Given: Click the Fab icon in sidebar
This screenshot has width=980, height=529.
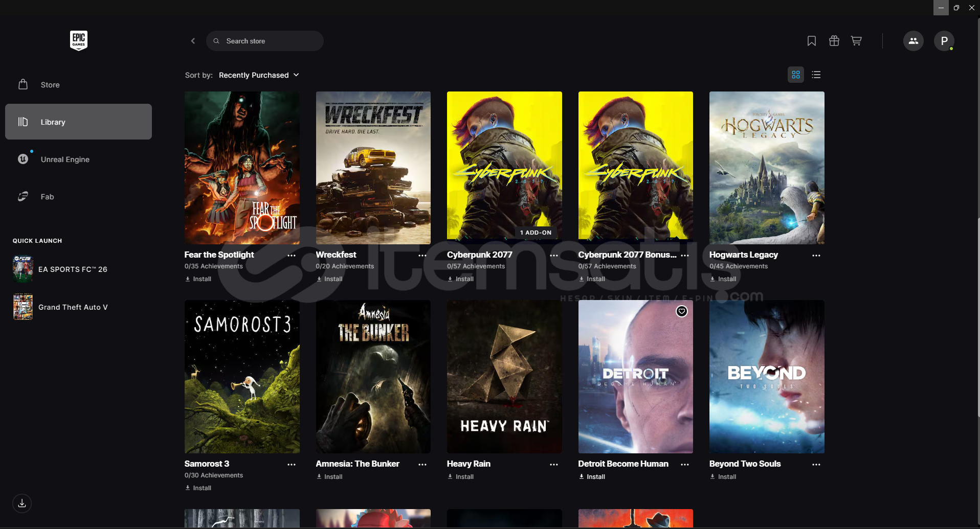Looking at the screenshot, I should tap(23, 196).
